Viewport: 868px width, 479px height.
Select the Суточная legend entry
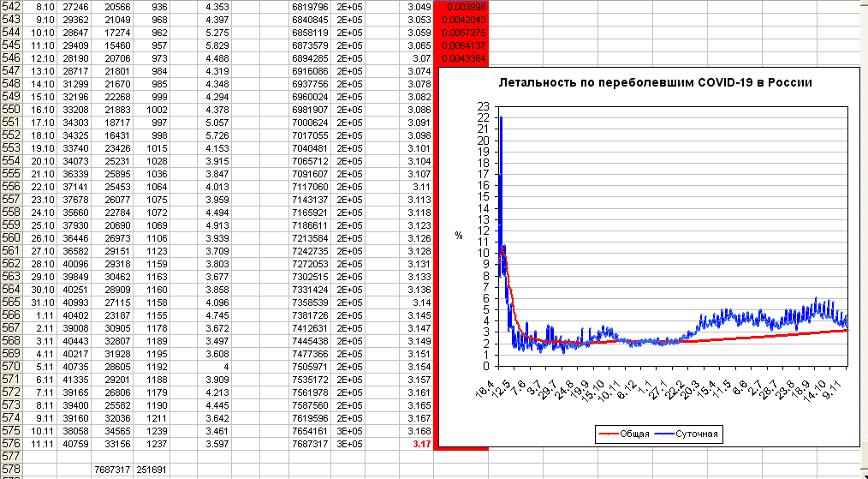coord(698,434)
